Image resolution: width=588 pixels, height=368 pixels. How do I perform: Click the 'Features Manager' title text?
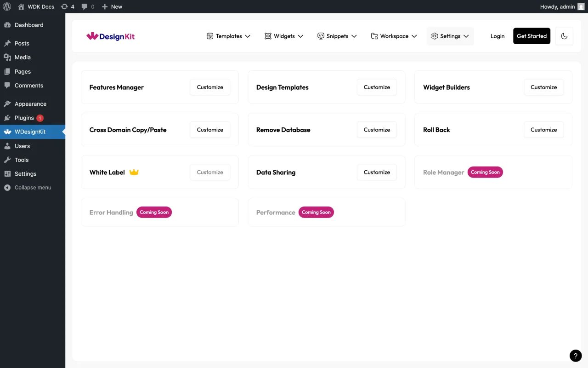[x=117, y=87]
